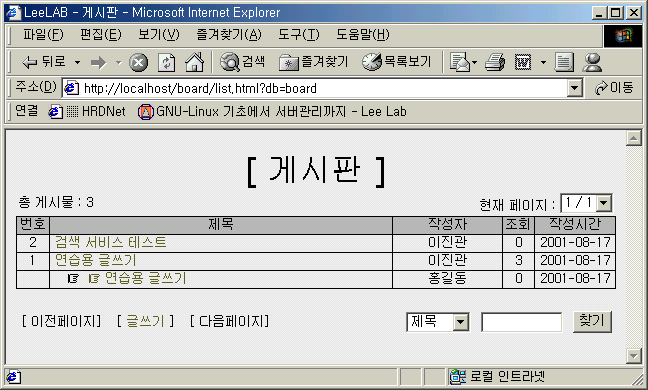Open the 파일(F) menu
Image resolution: width=648 pixels, height=390 pixels.
[43, 35]
